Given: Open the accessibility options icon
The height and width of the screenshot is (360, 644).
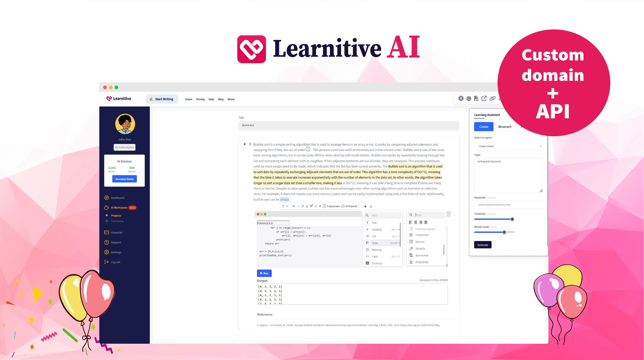Looking at the screenshot, I should (461, 99).
